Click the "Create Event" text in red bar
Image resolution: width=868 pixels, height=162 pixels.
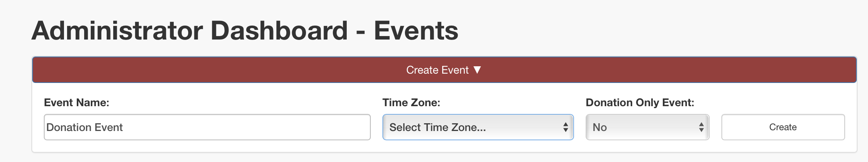[x=437, y=70]
